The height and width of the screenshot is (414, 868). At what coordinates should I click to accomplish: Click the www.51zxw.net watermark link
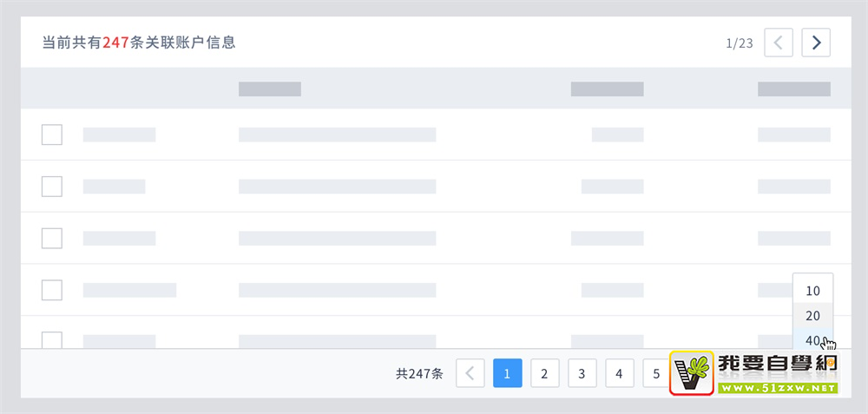click(x=777, y=387)
